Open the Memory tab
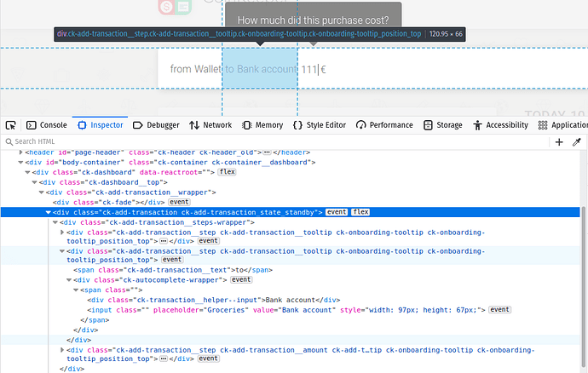This screenshot has height=373, width=588. click(x=262, y=125)
